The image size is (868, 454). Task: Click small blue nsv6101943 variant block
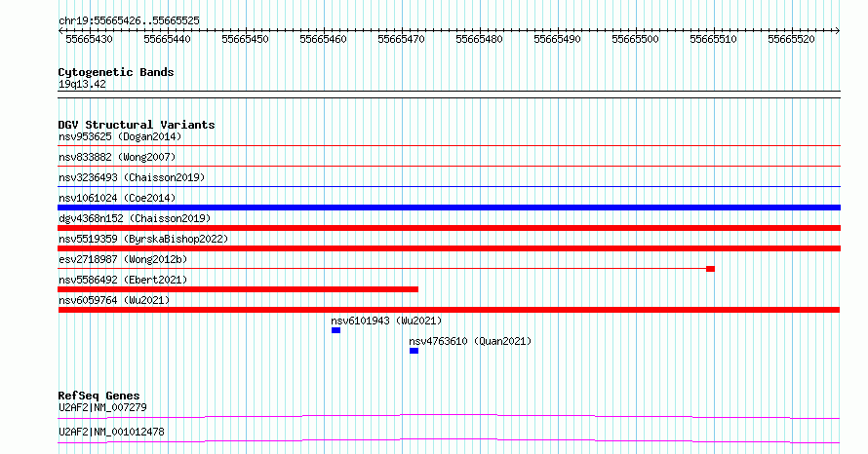336,330
